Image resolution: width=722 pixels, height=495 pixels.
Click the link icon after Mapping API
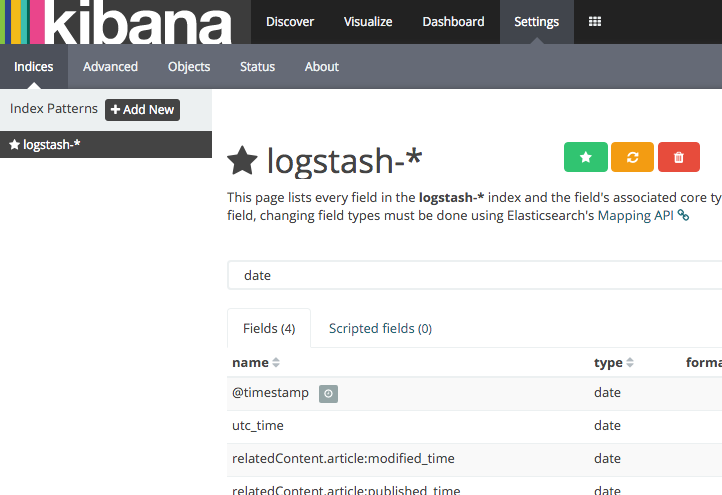(683, 215)
